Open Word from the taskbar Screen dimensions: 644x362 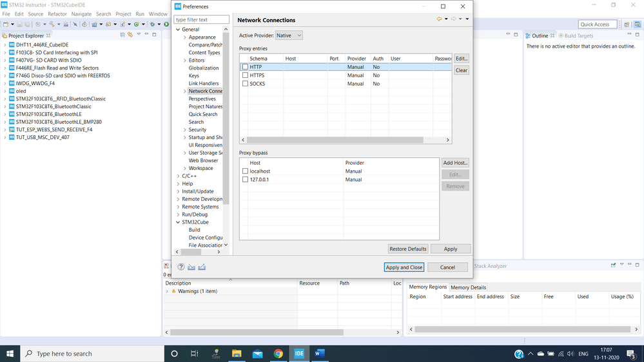click(320, 354)
